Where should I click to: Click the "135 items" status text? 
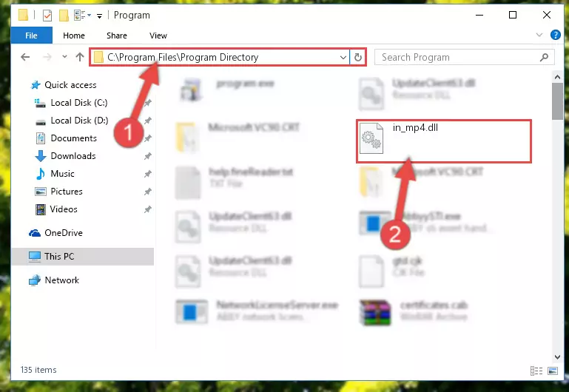(38, 370)
